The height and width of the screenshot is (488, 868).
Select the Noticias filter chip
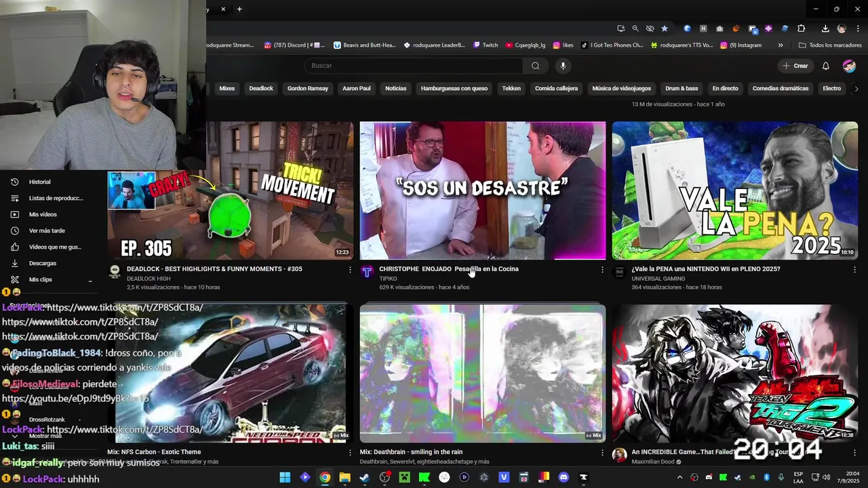click(x=396, y=88)
